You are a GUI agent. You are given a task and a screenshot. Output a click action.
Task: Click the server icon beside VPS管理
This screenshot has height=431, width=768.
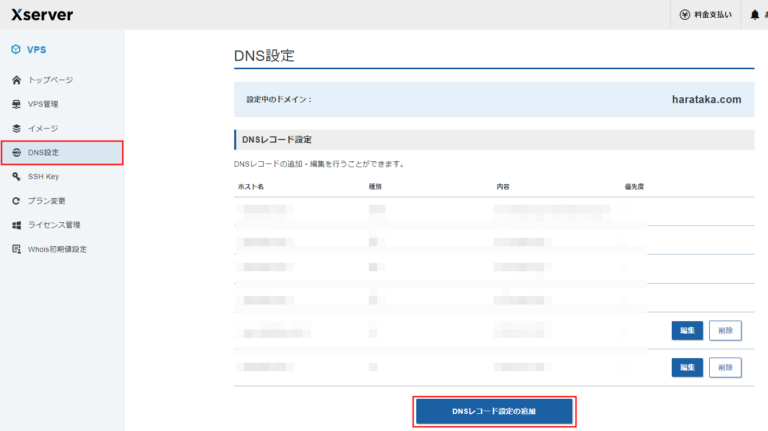pyautogui.click(x=16, y=104)
